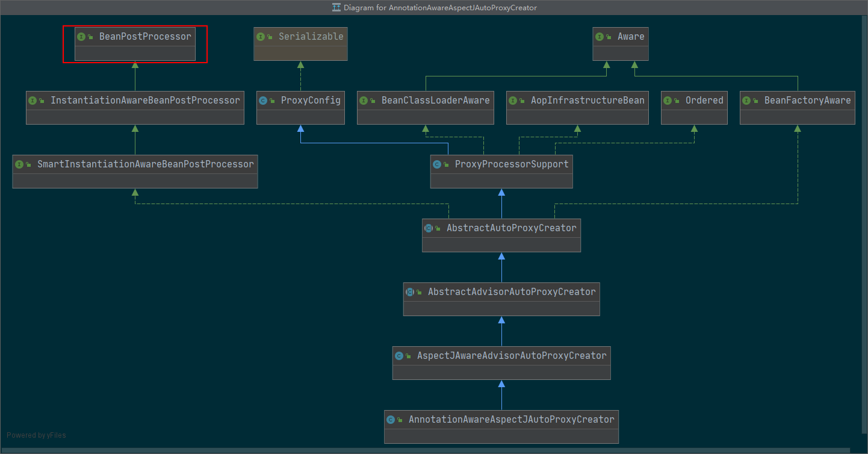This screenshot has width=868, height=454.
Task: Click the interface icon of Aware node
Action: pyautogui.click(x=600, y=37)
